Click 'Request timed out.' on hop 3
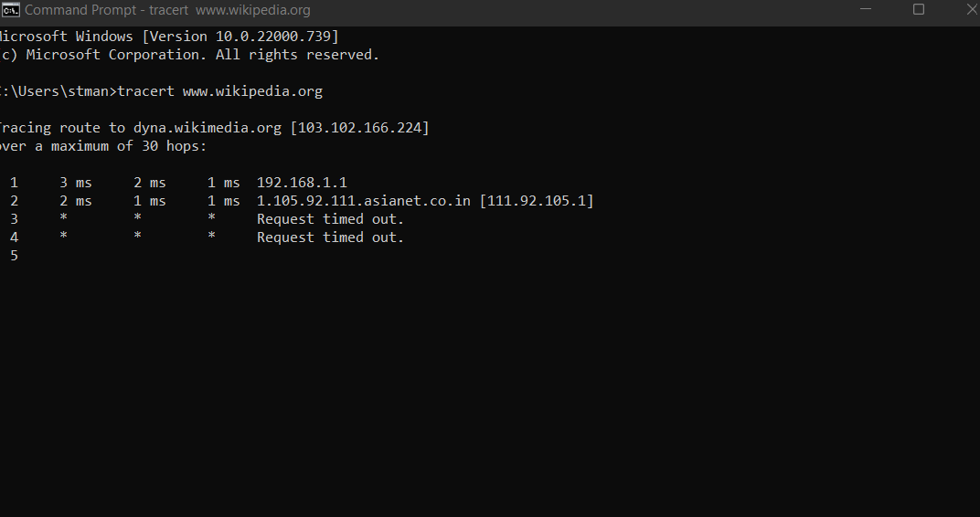 click(x=331, y=219)
